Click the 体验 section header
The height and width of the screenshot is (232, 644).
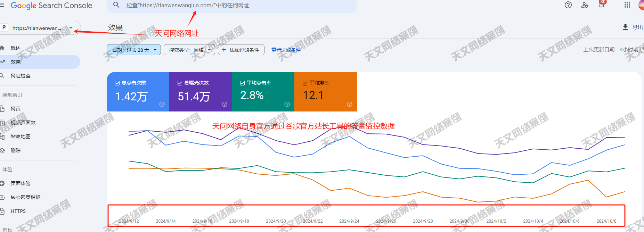click(7, 169)
